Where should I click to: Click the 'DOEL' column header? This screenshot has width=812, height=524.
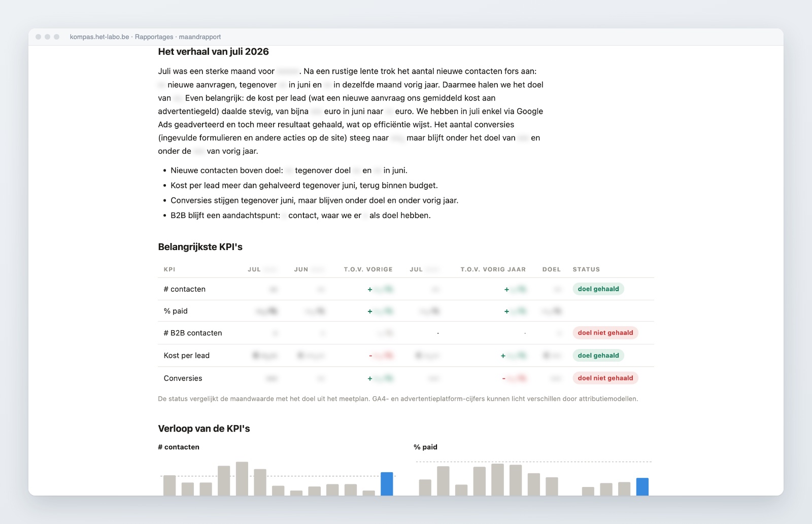click(552, 269)
